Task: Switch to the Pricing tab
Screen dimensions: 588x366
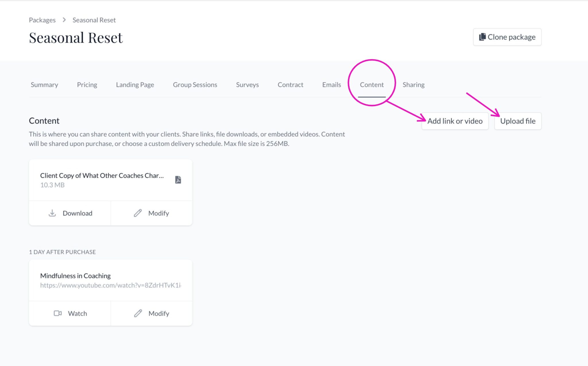Action: pos(87,85)
